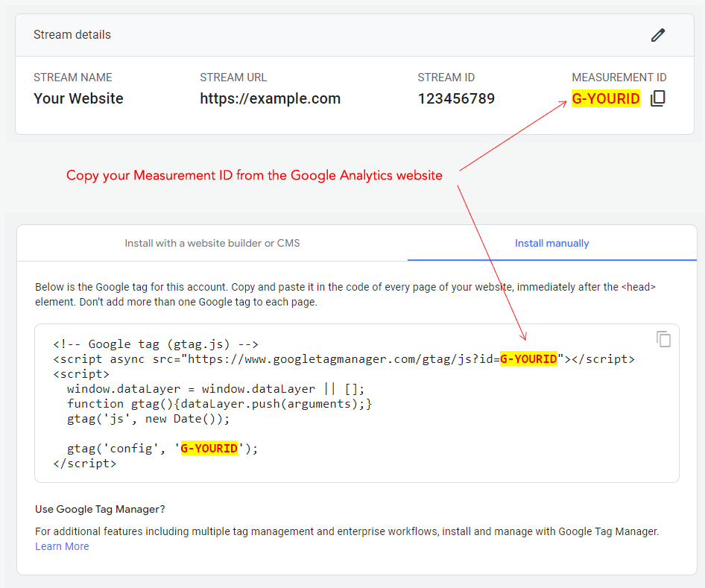The width and height of the screenshot is (705, 588).
Task: Copy the Measurement ID with the copy icon
Action: 658,98
